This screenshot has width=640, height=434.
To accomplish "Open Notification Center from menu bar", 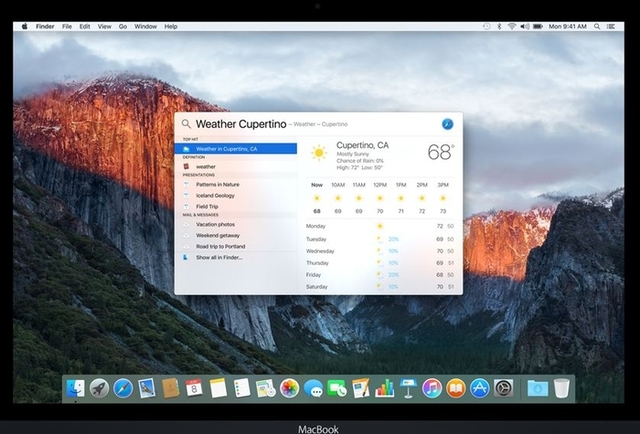I will (611, 27).
